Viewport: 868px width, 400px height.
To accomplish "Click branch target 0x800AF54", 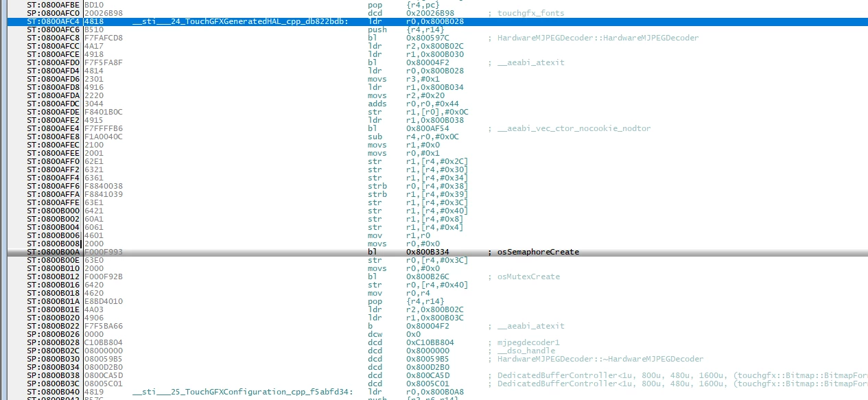I will pos(427,128).
